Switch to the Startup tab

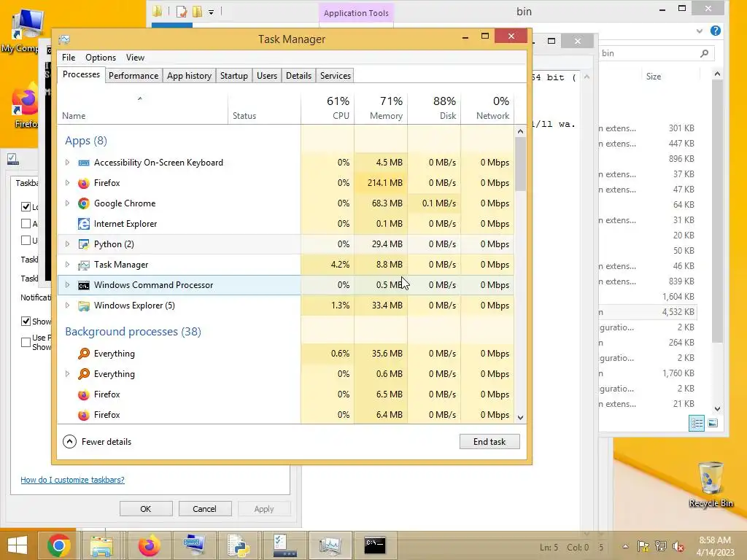pos(234,76)
